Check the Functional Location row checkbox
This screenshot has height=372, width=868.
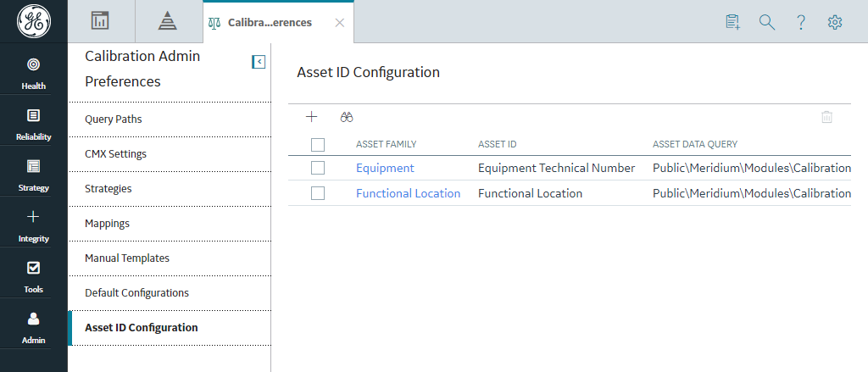318,193
